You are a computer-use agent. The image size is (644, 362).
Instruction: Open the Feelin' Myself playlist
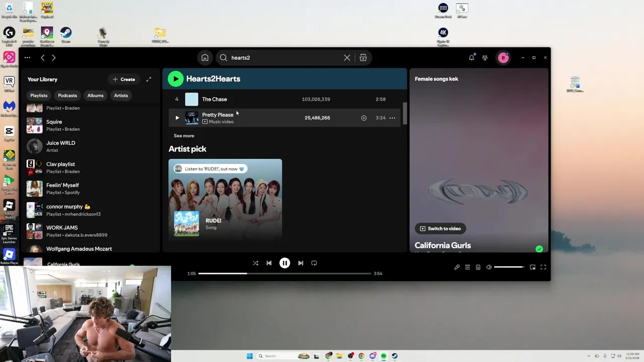pyautogui.click(x=91, y=189)
